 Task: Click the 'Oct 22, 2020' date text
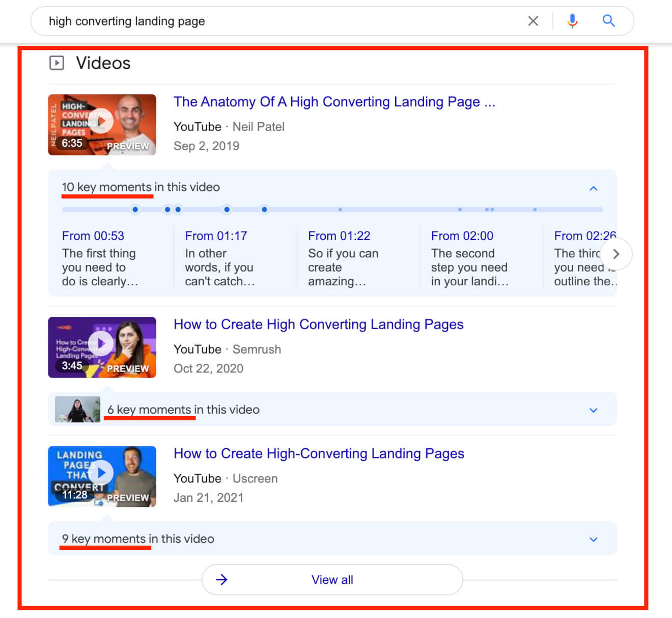pos(208,369)
